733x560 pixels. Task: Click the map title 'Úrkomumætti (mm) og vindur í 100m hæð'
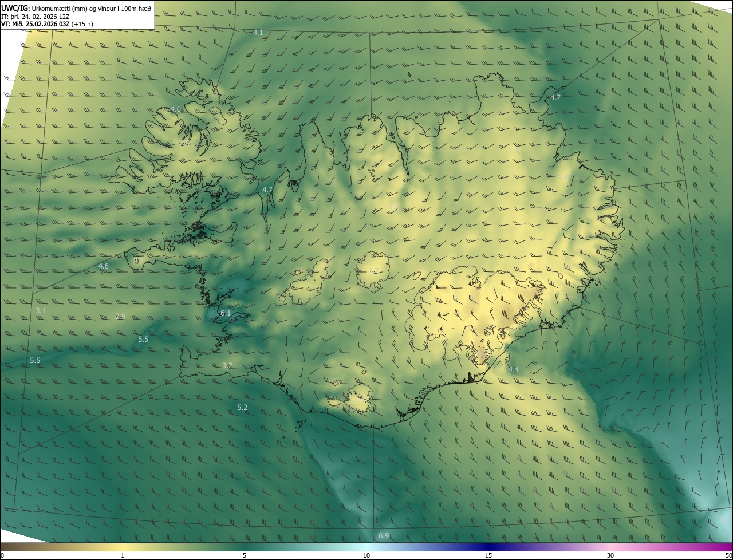tap(92, 9)
